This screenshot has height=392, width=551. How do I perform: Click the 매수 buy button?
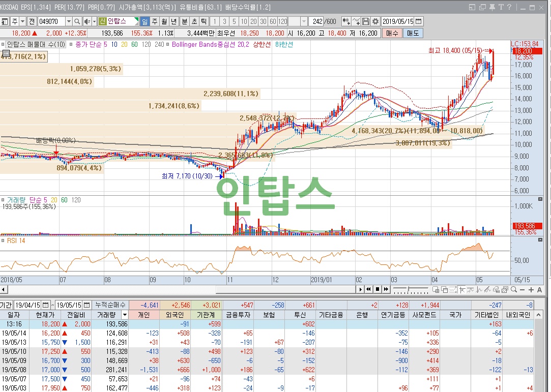click(x=392, y=34)
